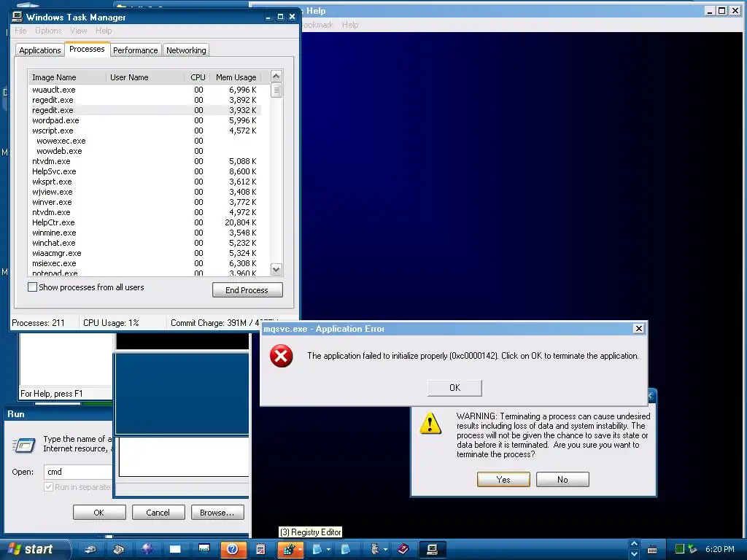Screen dimensions: 747x560
Task: Select wordpad.exe process row
Action: pyautogui.click(x=145, y=120)
